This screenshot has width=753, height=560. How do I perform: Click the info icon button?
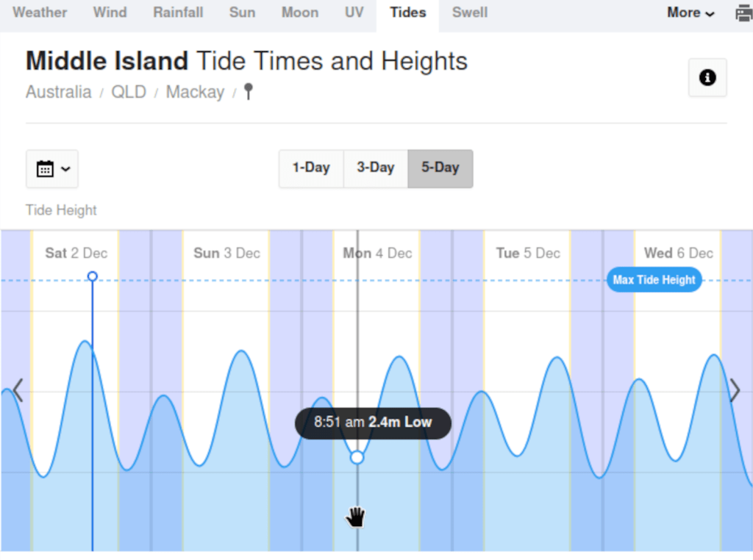coord(707,78)
